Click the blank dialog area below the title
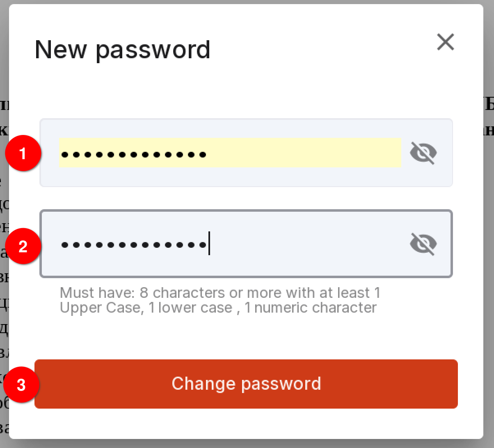This screenshot has width=494, height=448. 246,90
